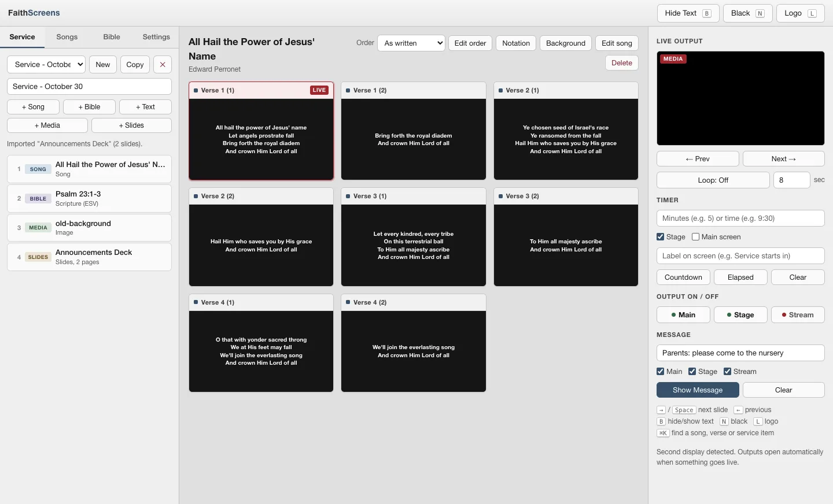
Task: Go to previous slide with Prev button
Action: pyautogui.click(x=698, y=158)
